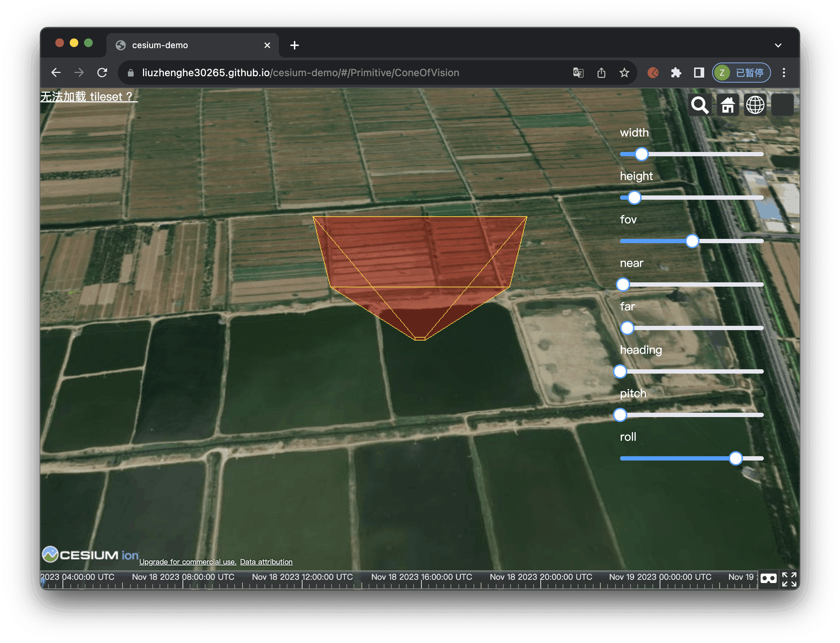Enter VR mode from the timeline corner
840x643 pixels.
click(769, 579)
